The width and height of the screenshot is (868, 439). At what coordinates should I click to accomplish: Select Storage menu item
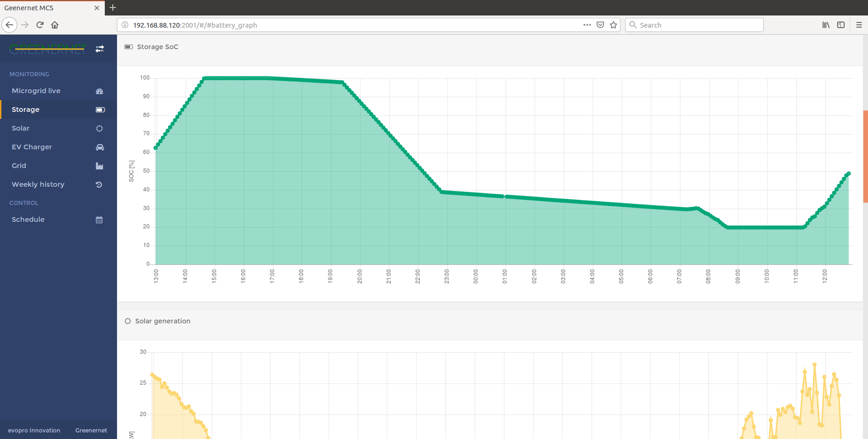tap(58, 110)
